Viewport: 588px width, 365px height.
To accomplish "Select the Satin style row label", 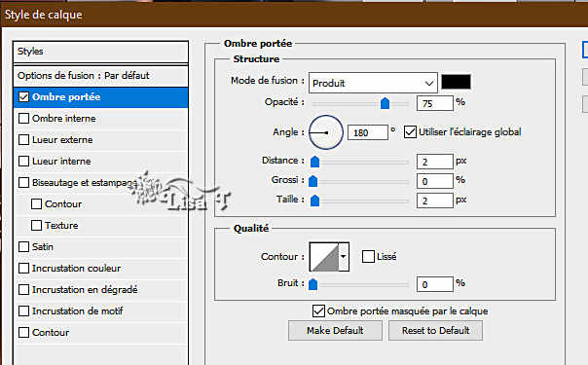I will click(43, 246).
